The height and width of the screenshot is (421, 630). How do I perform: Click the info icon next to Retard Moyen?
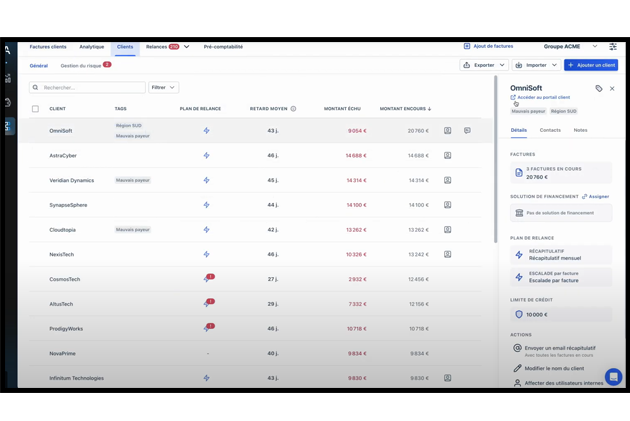point(293,109)
